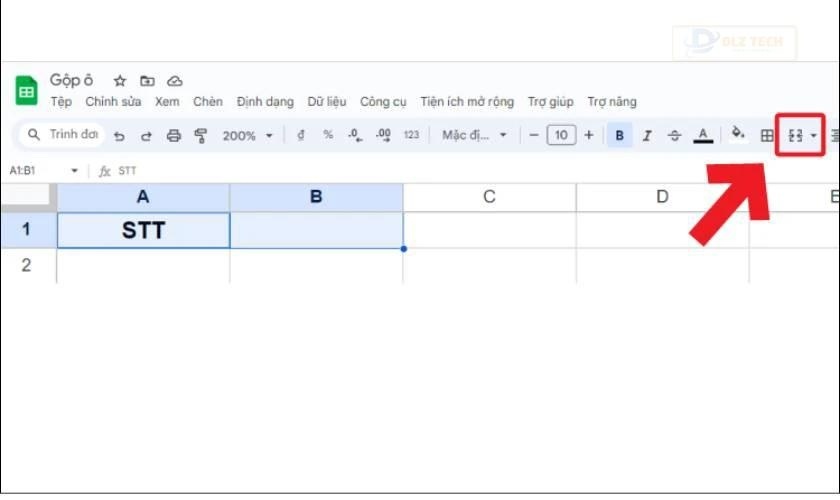Click the merge cells icon
This screenshot has width=840, height=500.
(796, 135)
